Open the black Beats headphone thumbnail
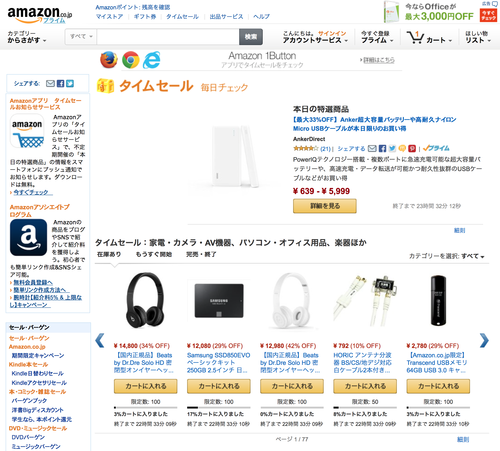Viewport: 500px width, 451px height. [145, 300]
